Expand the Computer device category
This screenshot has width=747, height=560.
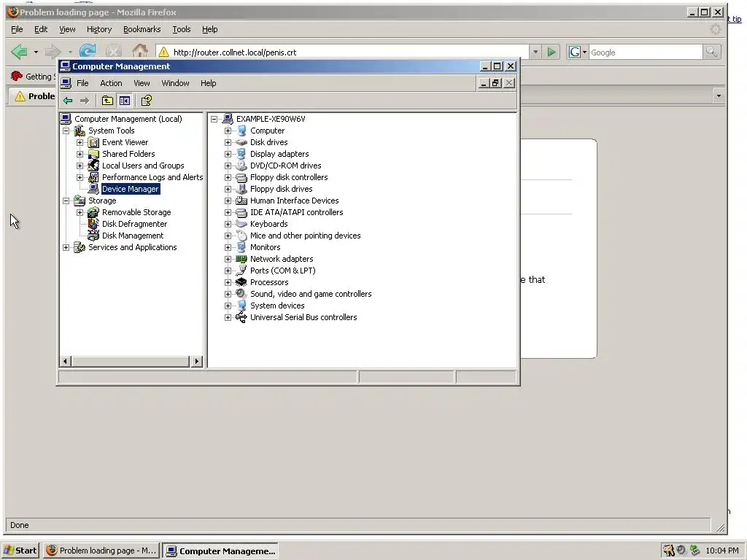point(228,131)
